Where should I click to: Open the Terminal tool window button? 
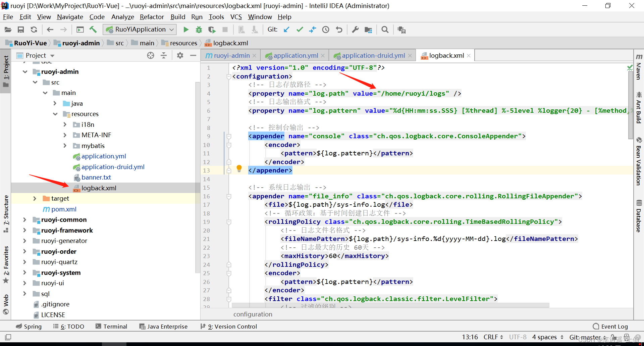pos(111,326)
